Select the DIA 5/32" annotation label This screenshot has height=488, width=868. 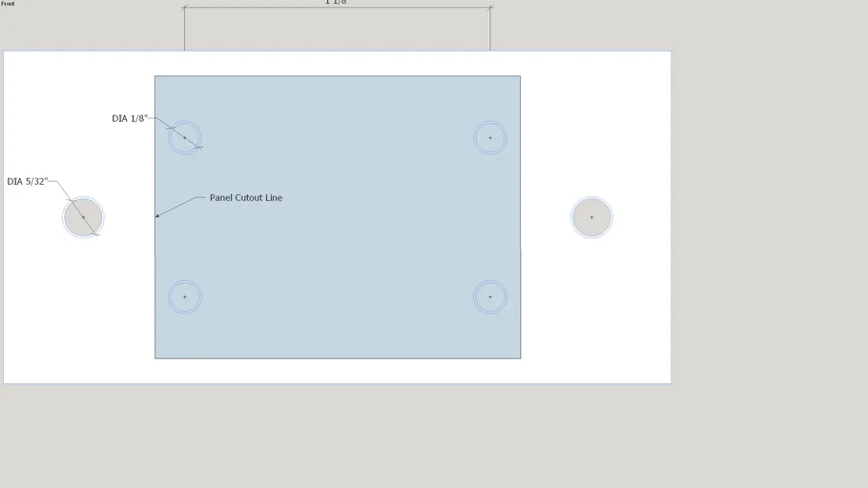27,181
